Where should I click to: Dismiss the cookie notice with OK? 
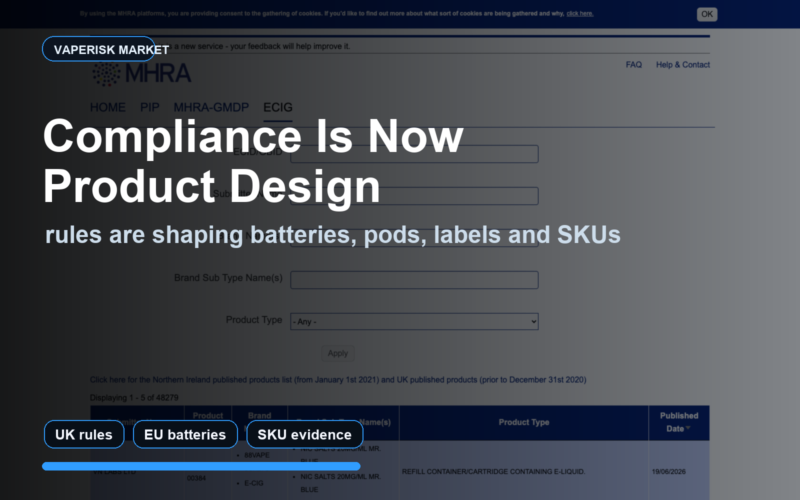(707, 14)
